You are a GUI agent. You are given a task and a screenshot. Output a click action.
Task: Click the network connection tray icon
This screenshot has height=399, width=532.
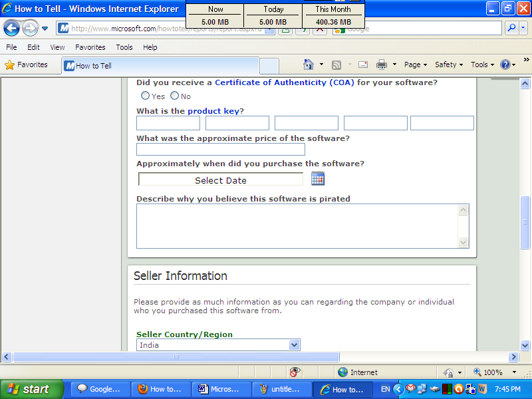tap(422, 389)
